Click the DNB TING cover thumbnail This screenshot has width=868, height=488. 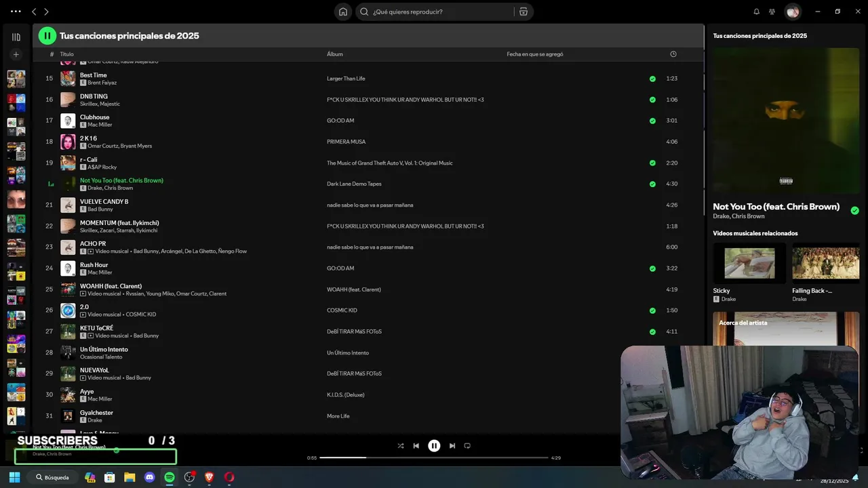[x=68, y=100]
